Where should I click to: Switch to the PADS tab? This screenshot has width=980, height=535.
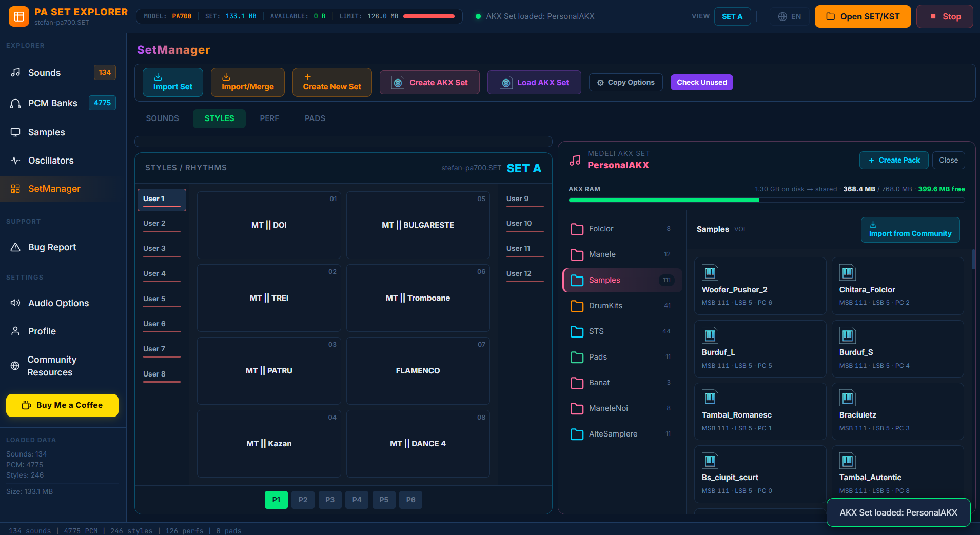[315, 118]
